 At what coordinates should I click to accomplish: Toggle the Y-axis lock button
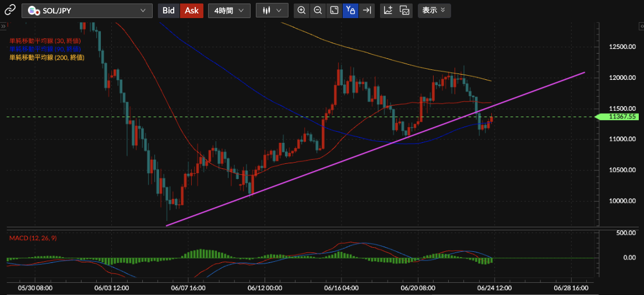click(351, 10)
